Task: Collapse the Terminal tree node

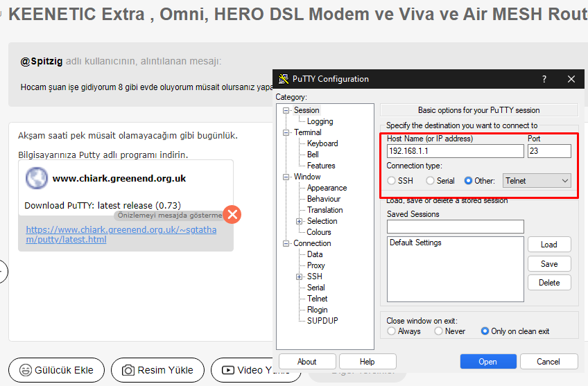Action: 286,132
